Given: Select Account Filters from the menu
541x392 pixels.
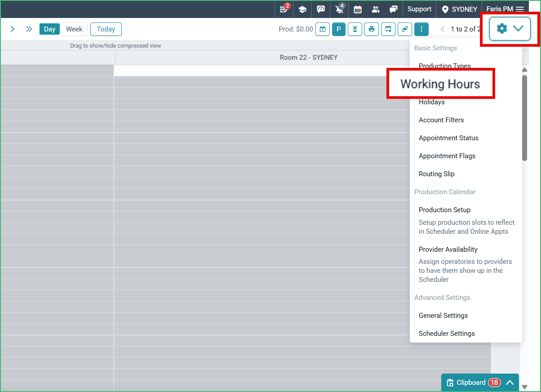Looking at the screenshot, I should click(441, 120).
